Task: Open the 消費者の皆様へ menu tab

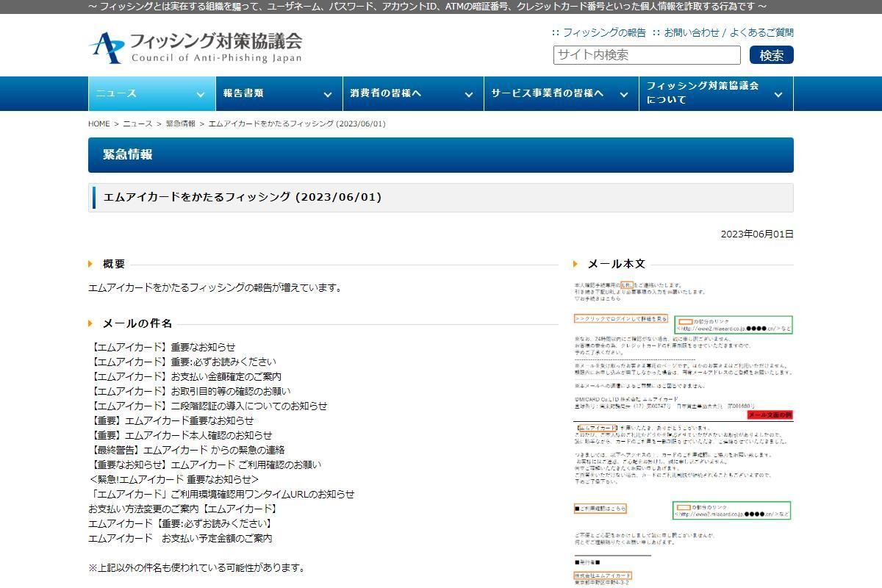Action: click(x=413, y=93)
